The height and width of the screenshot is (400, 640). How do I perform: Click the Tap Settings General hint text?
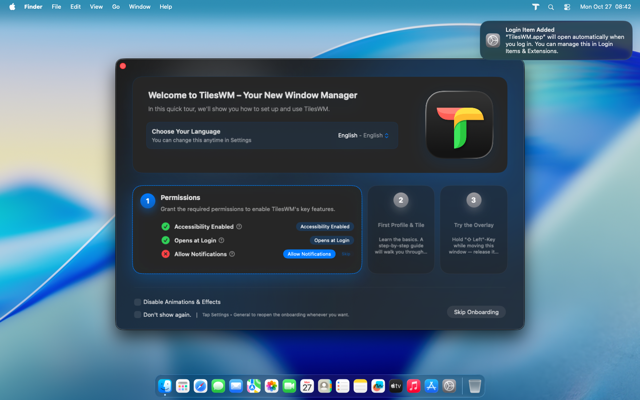(276, 315)
